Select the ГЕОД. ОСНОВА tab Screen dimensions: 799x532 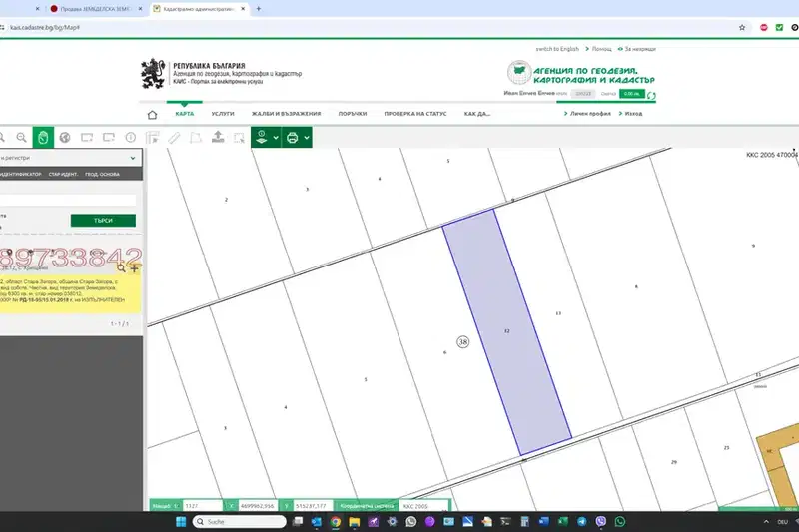(x=103, y=174)
